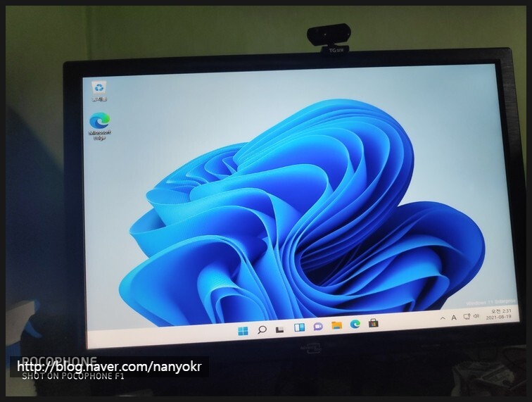Open the Widgets panel
The width and height of the screenshot is (532, 402).
point(299,327)
